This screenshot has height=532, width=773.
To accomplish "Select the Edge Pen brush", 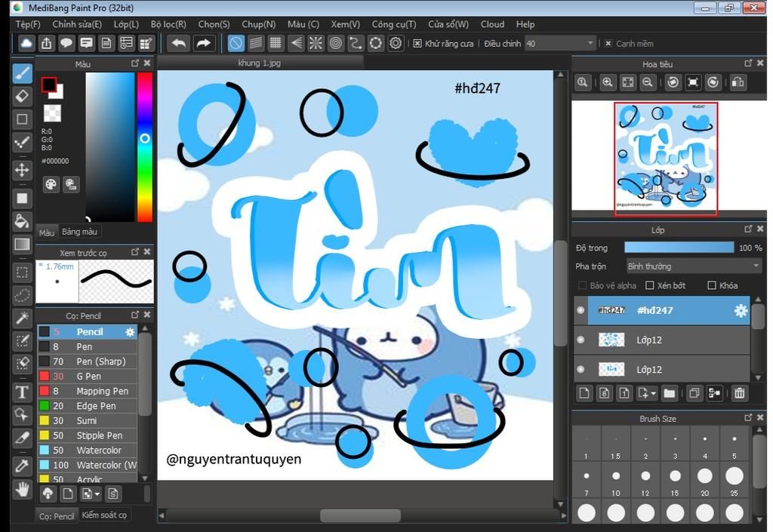I will pos(88,406).
